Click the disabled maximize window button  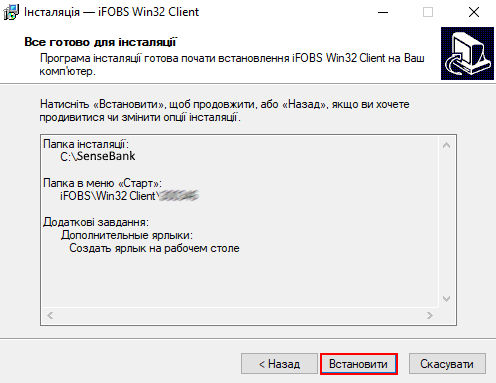coord(428,12)
